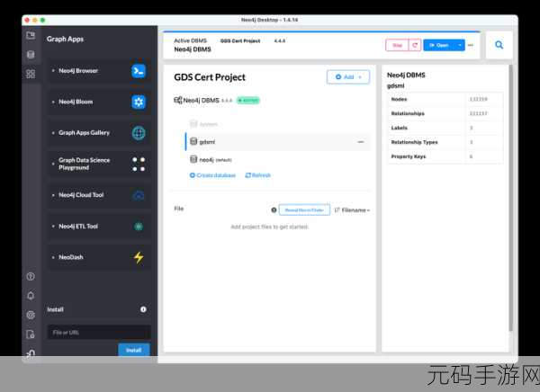
Task: Click the neo4j default database icon
Action: tap(193, 159)
